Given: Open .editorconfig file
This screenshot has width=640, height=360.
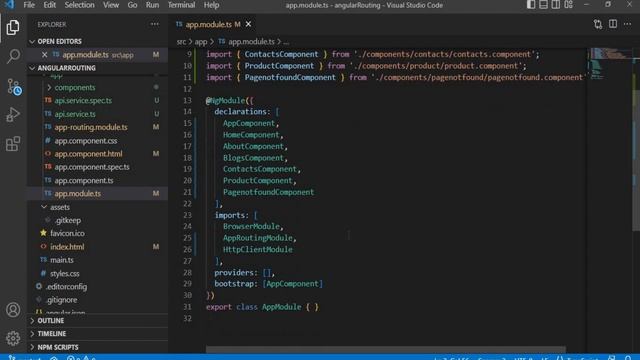Looking at the screenshot, I should point(66,287).
